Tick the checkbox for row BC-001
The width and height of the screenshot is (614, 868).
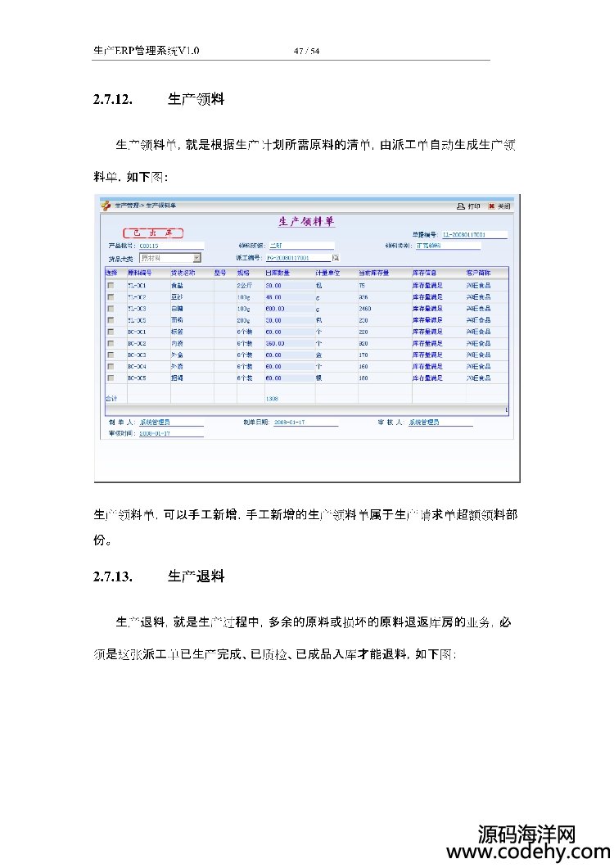click(111, 332)
